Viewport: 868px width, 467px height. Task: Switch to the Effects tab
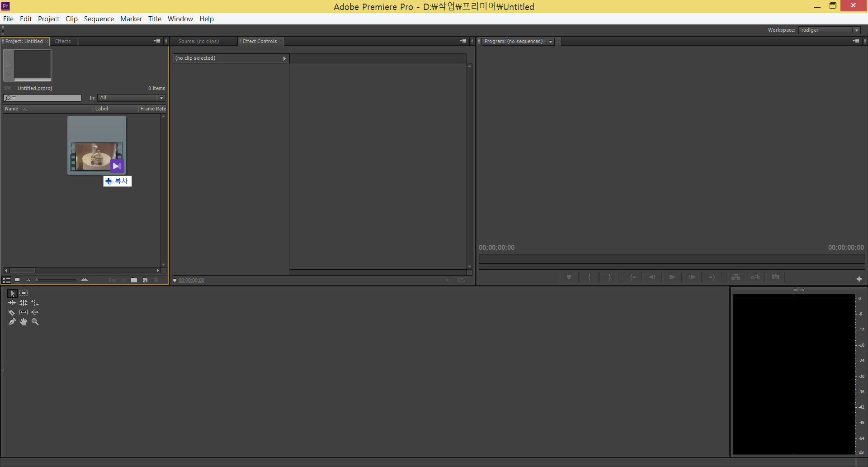coord(63,41)
